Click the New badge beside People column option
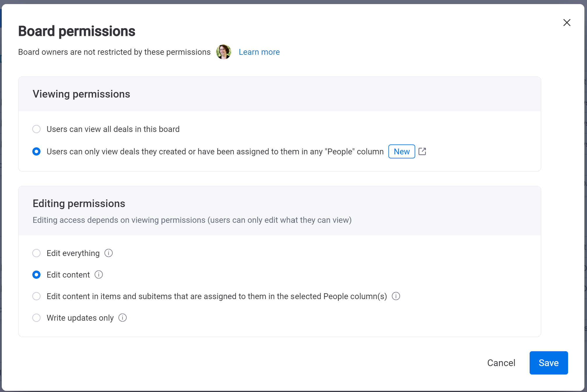The height and width of the screenshot is (392, 587). [x=401, y=151]
